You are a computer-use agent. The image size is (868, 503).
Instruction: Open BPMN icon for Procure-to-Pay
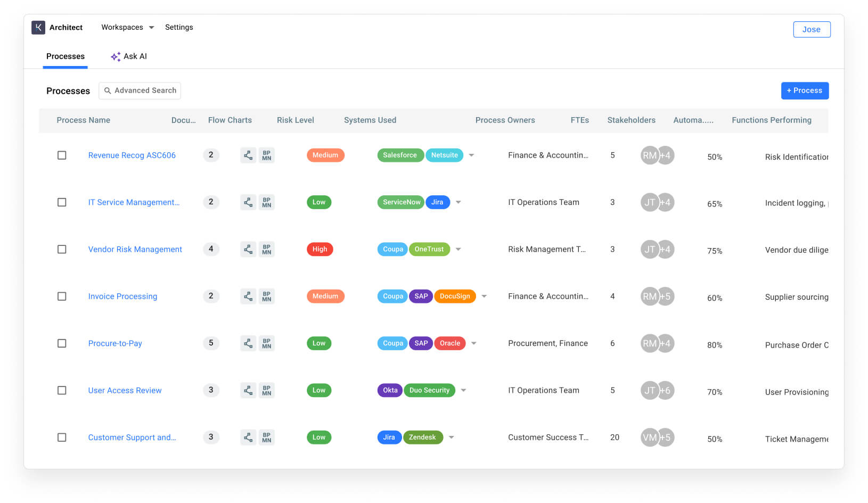(267, 343)
